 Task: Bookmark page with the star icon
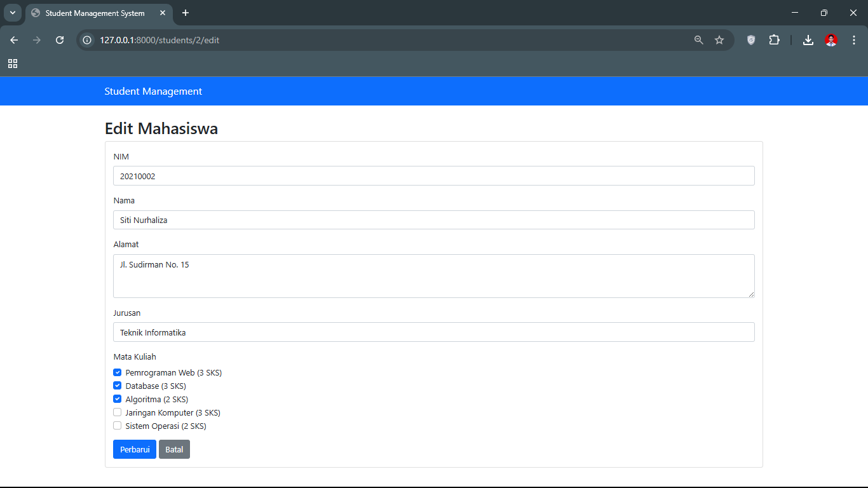point(719,40)
